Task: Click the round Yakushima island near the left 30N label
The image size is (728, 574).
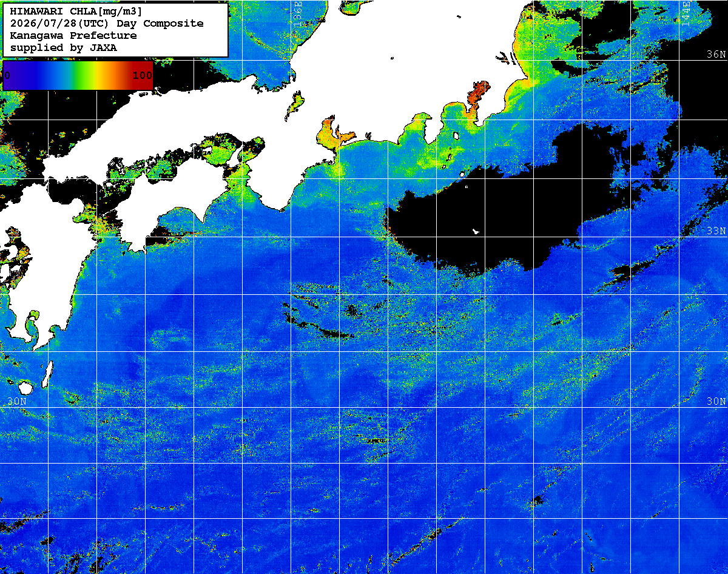Action: (25, 387)
